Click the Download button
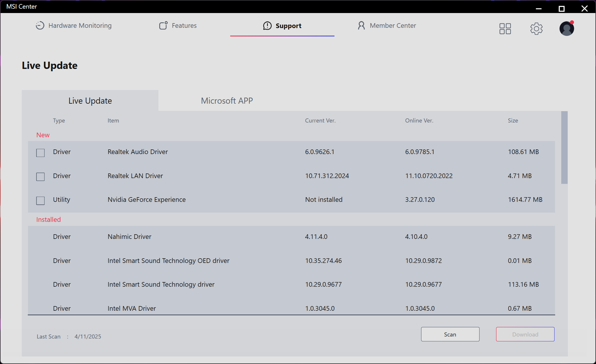Viewport: 596px width, 364px height. click(525, 334)
